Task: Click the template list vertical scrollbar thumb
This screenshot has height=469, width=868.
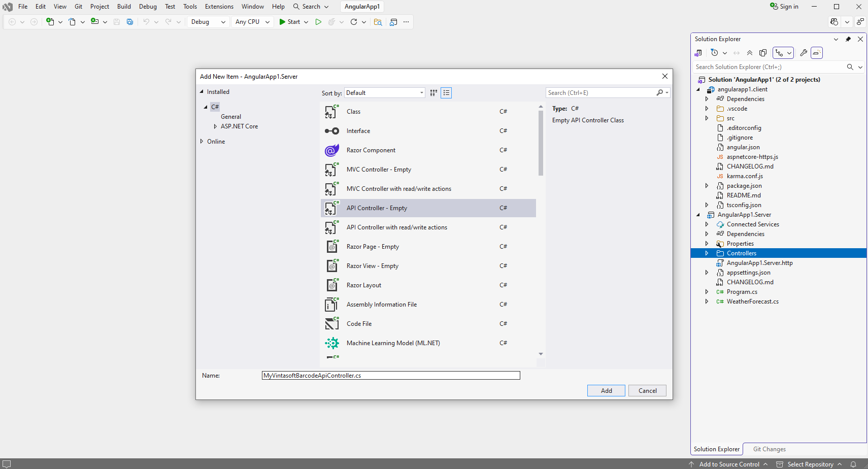Action: coord(541,143)
